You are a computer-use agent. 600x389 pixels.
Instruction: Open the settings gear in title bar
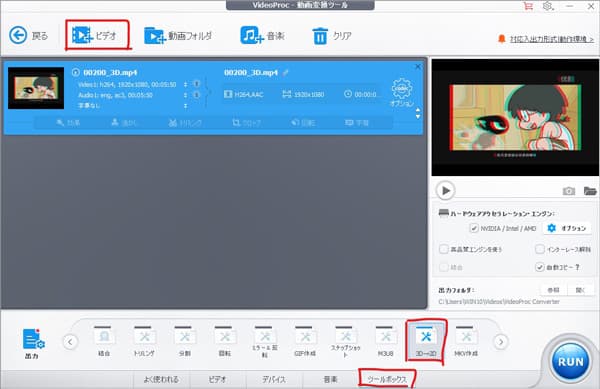coord(548,6)
